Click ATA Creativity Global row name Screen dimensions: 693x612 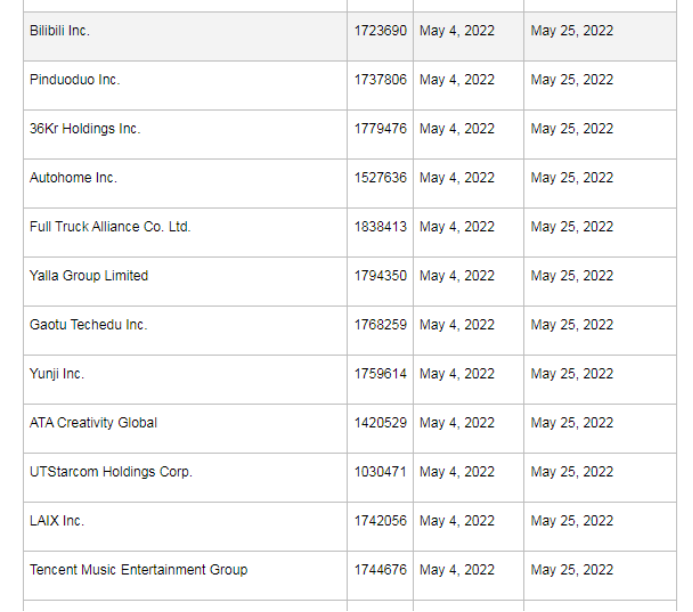click(93, 423)
